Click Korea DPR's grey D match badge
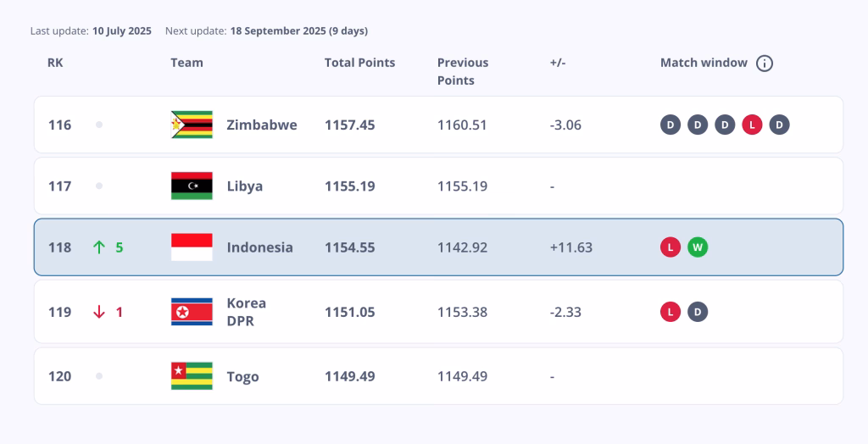Screen dimensions: 868x444 [x=698, y=312]
